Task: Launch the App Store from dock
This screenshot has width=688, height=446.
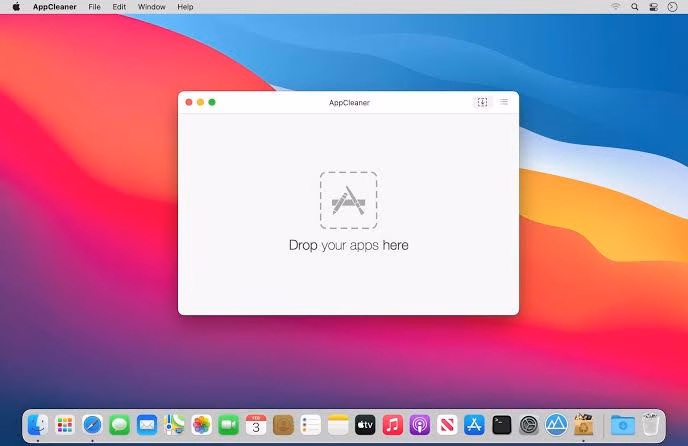Action: tap(474, 424)
